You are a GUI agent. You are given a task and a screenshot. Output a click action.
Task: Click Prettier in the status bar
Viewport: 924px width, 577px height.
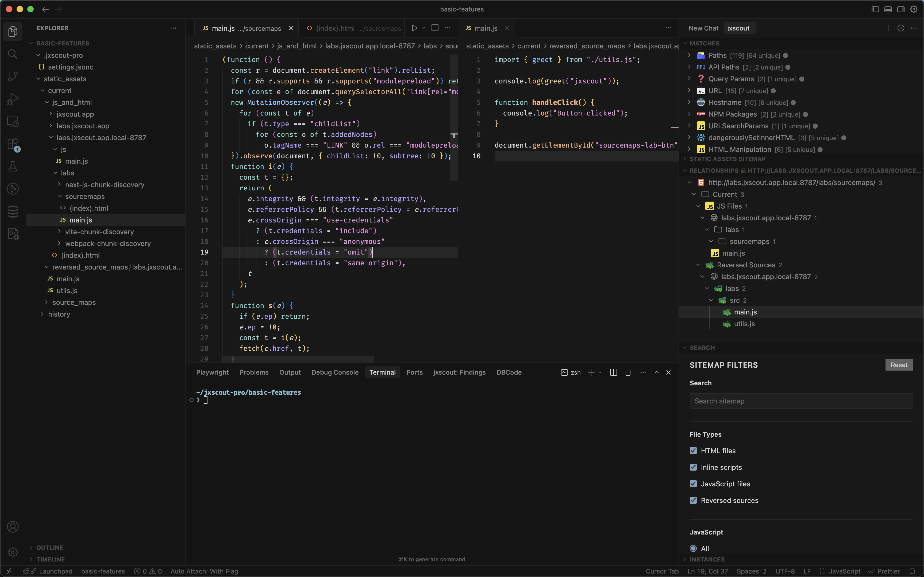point(884,571)
